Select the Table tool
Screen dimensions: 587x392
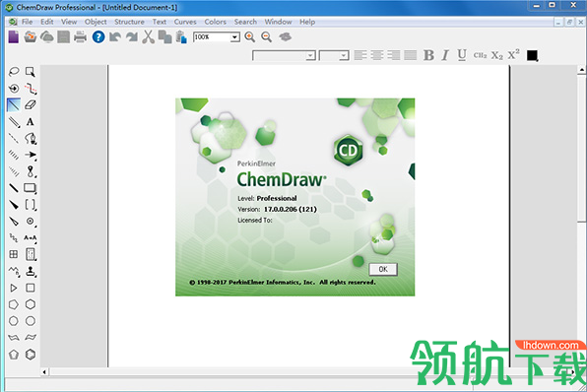(x=14, y=254)
